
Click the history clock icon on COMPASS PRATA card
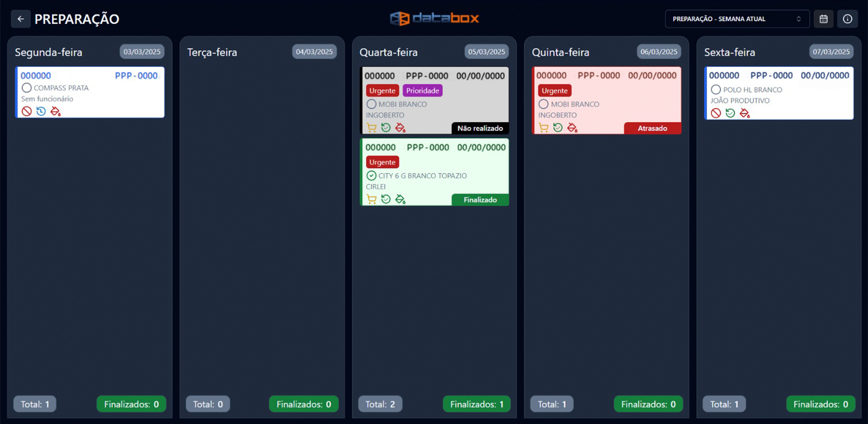pyautogui.click(x=41, y=111)
